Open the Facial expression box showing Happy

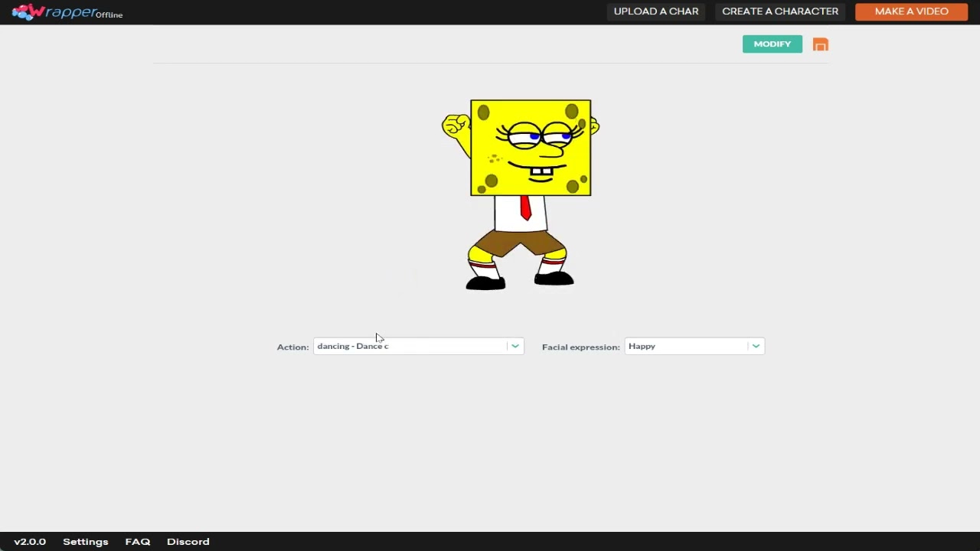coord(694,347)
